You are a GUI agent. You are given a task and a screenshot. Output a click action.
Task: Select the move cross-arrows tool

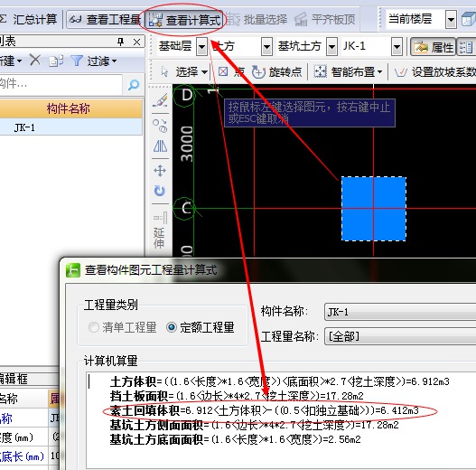pos(160,171)
